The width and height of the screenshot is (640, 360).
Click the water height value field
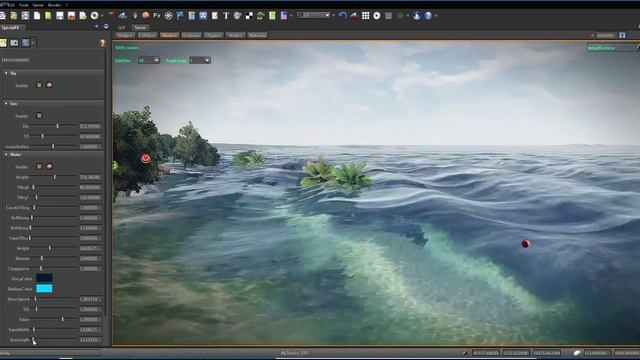pyautogui.click(x=90, y=177)
